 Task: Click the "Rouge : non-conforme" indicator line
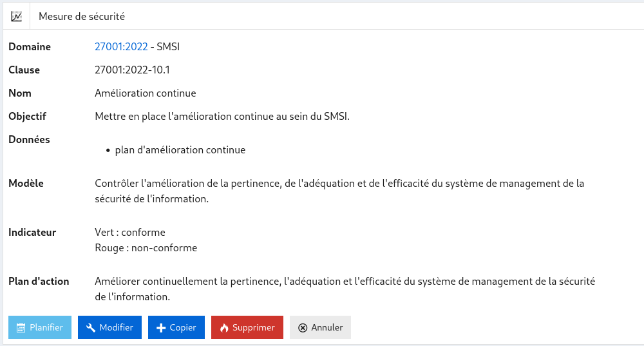pos(146,247)
